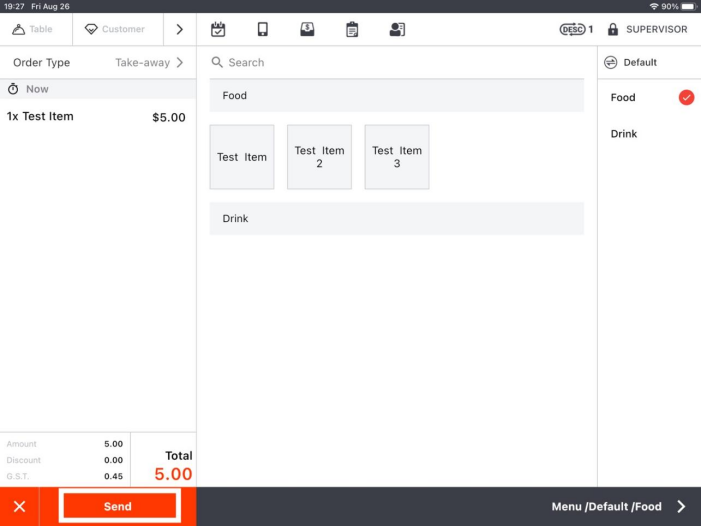Click the G.S.T. 0.45 row

65,476
